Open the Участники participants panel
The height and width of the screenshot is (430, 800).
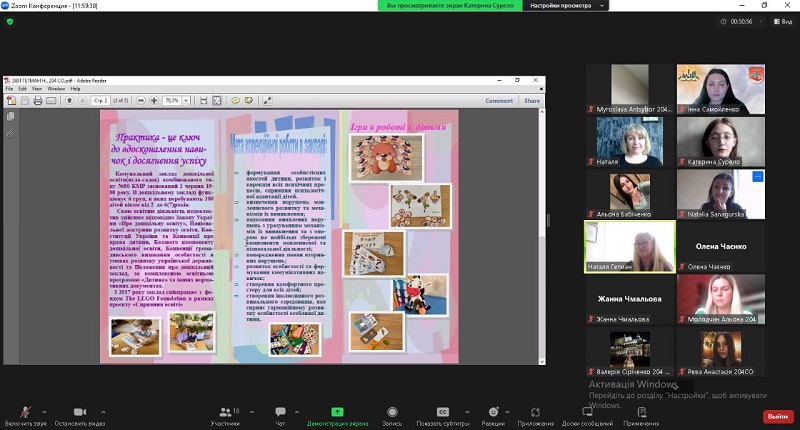pos(225,413)
